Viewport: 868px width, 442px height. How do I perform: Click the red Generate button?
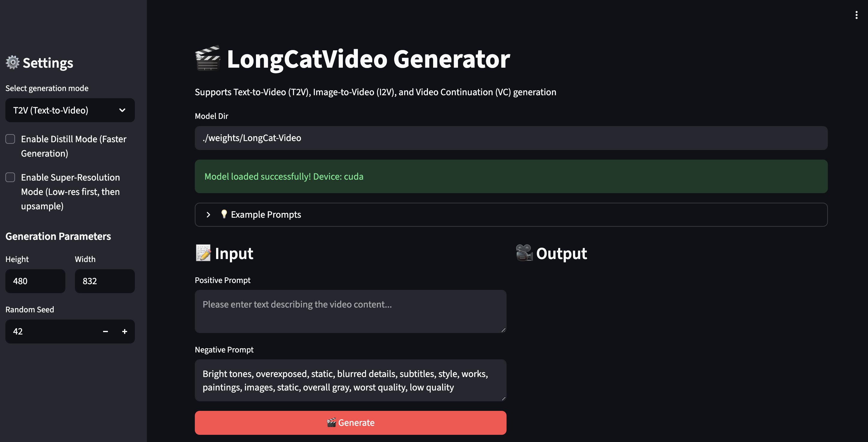tap(350, 423)
